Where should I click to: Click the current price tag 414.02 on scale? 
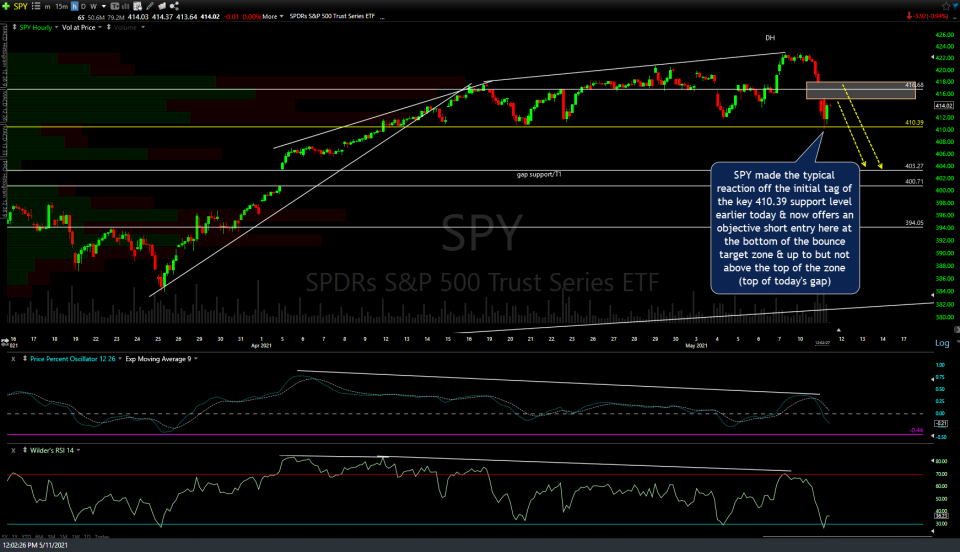[943, 106]
